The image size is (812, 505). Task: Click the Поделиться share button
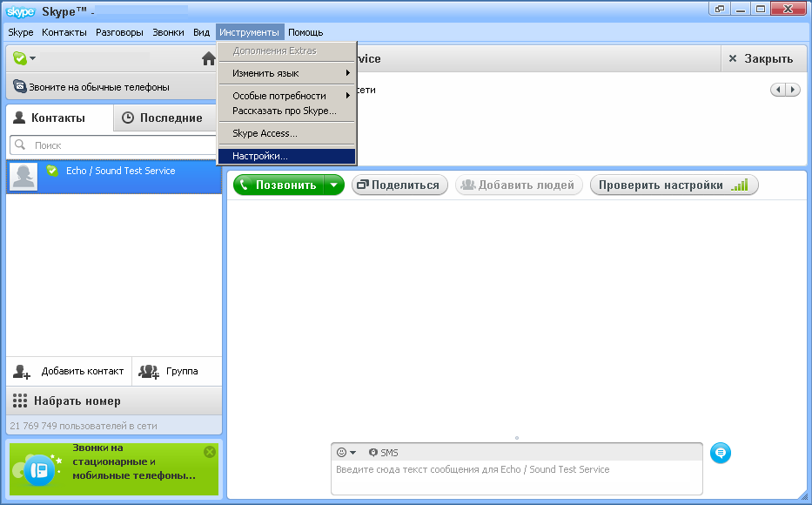399,185
